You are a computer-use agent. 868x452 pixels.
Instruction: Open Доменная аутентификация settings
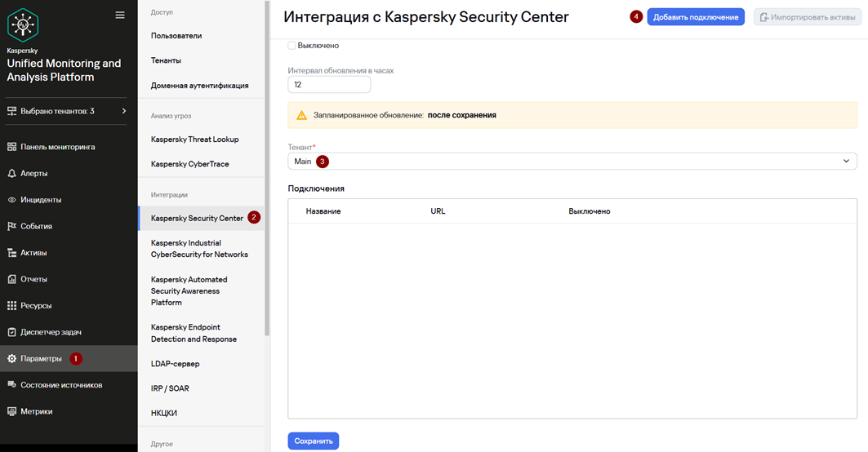point(201,85)
